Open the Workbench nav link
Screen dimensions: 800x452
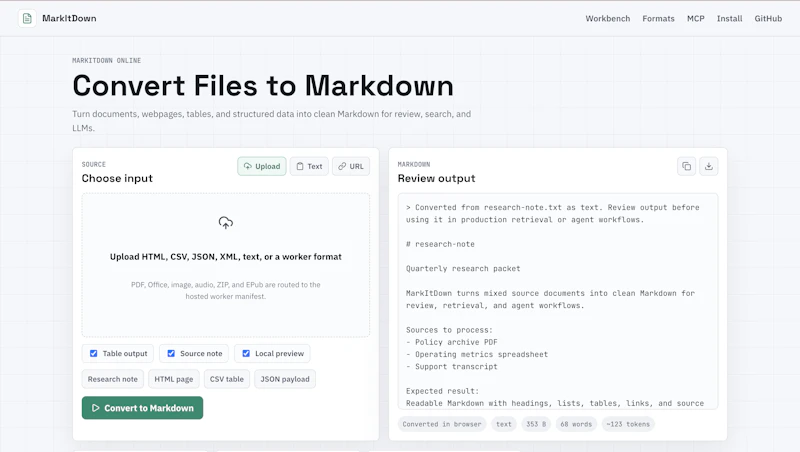point(608,18)
